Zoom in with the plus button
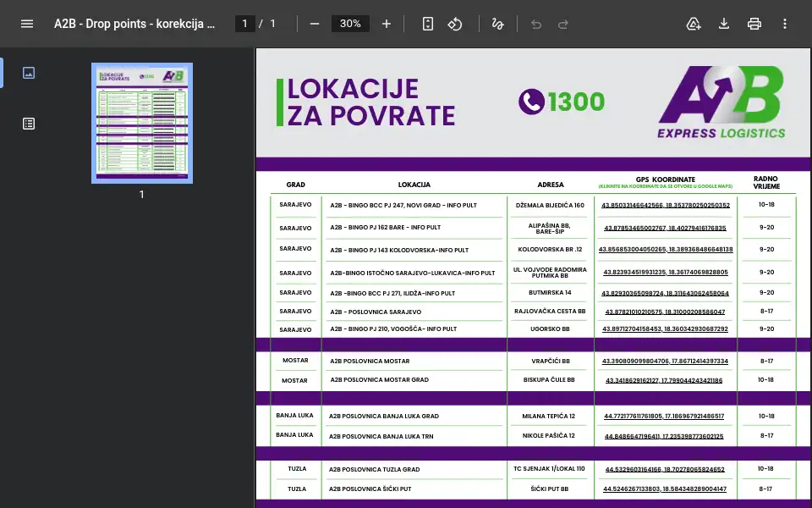 (x=387, y=24)
